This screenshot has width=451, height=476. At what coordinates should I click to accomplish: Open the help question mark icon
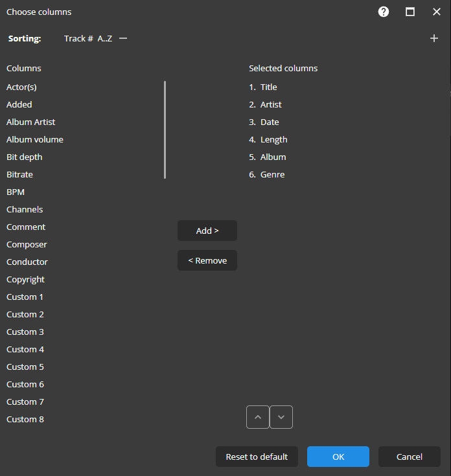(x=384, y=12)
